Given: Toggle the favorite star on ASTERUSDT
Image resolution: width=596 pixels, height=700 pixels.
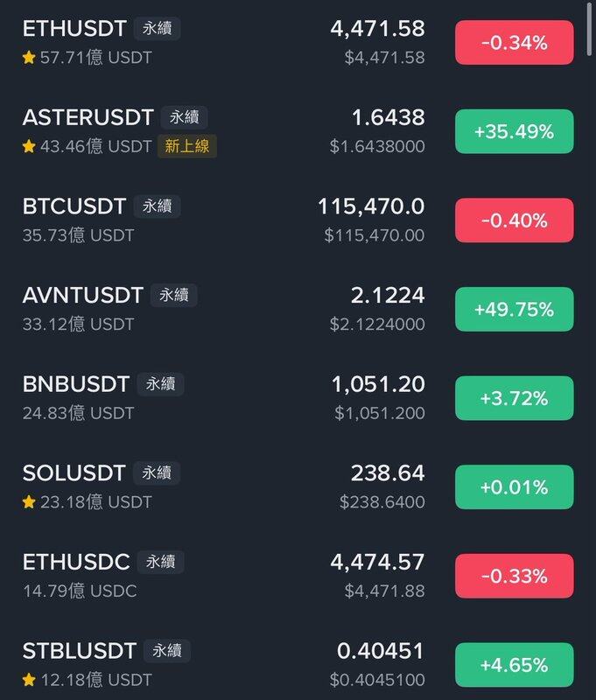Looking at the screenshot, I should pyautogui.click(x=29, y=146).
